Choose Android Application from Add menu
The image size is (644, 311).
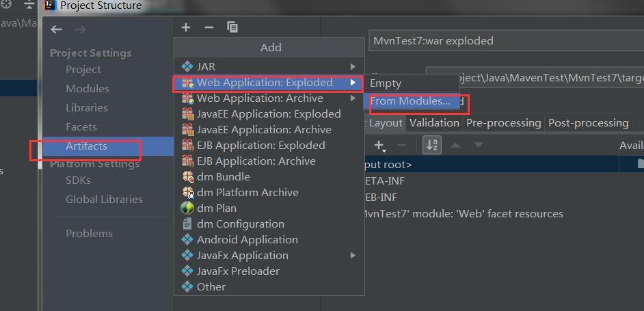coord(247,240)
